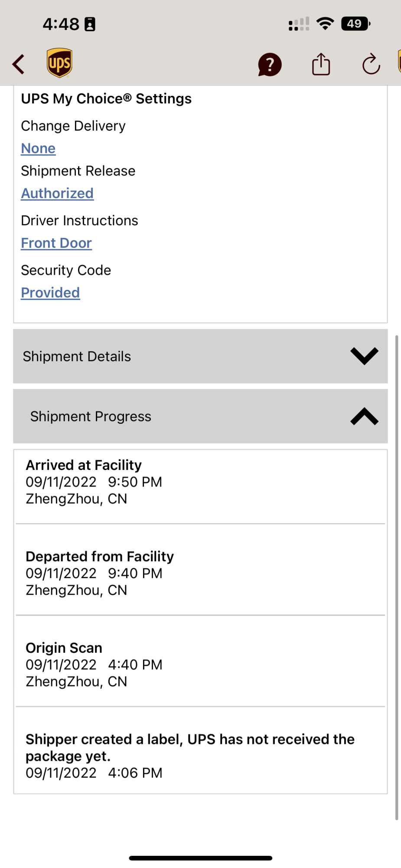
Task: Tap the back arrow icon
Action: pos(18,64)
